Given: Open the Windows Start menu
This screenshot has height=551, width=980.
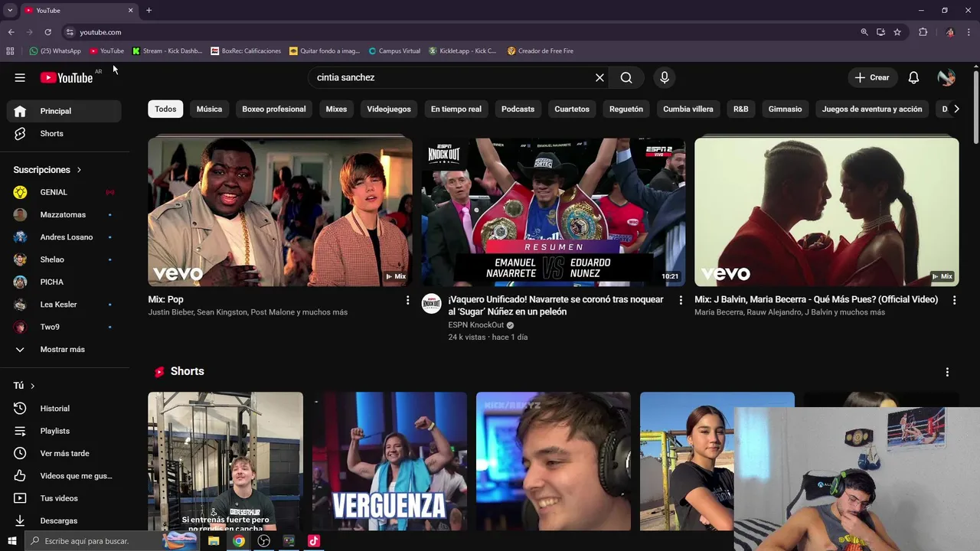Looking at the screenshot, I should 11,541.
